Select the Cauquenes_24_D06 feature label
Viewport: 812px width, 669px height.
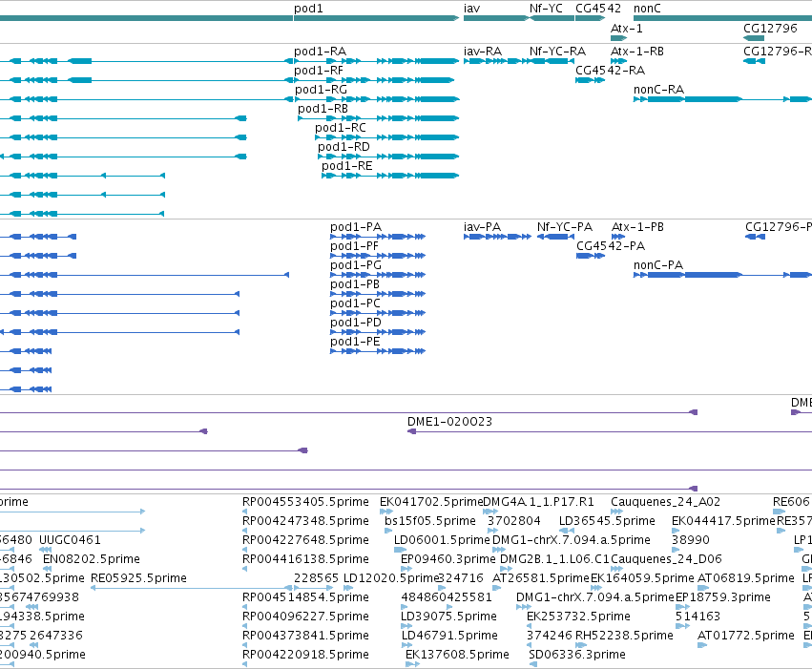[x=666, y=560]
